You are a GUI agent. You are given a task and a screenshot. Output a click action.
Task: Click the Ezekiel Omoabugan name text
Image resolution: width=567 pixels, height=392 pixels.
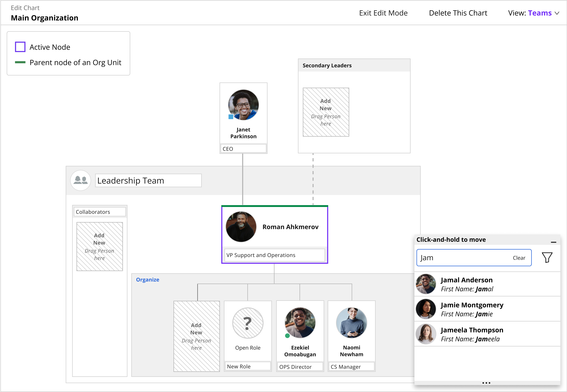pyautogui.click(x=300, y=351)
